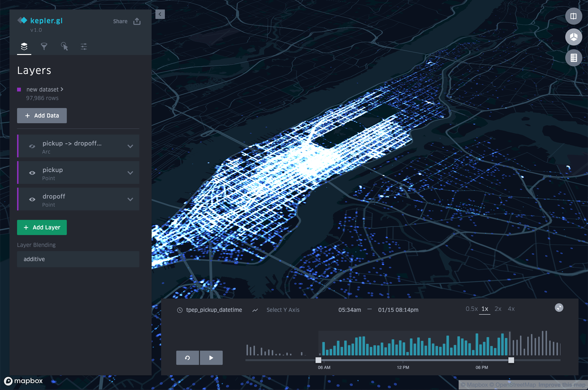588x390 pixels.
Task: Select the 2x playback speed
Action: tap(498, 309)
